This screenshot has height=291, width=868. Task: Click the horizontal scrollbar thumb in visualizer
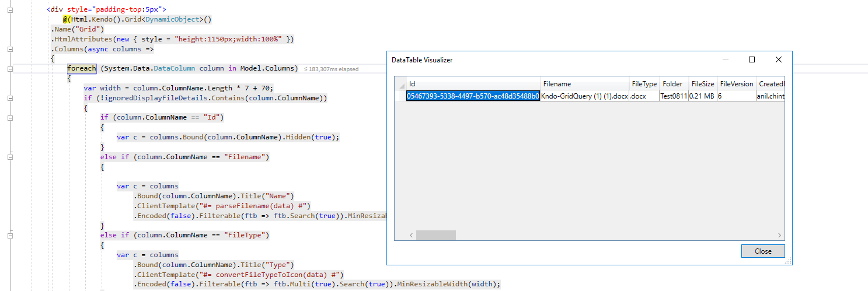coord(435,235)
